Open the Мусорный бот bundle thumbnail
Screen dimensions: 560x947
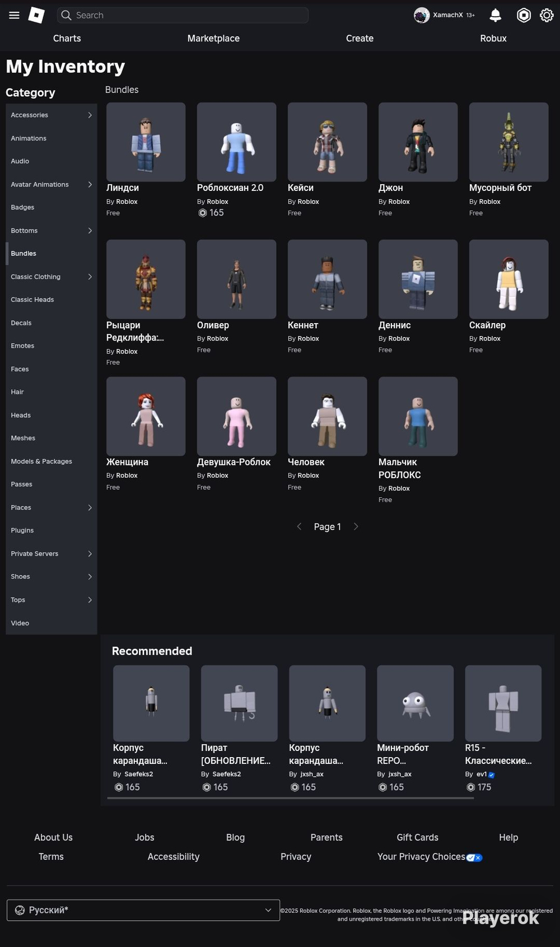coord(508,142)
